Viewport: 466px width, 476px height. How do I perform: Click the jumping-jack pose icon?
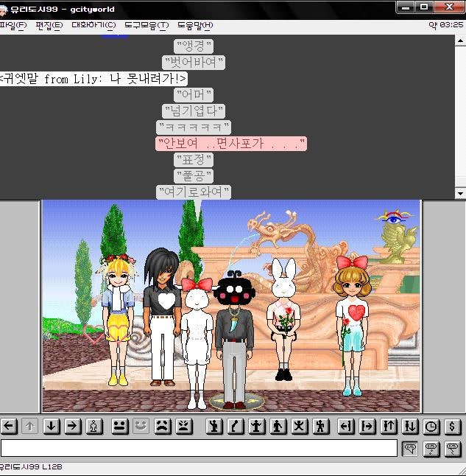[300, 426]
